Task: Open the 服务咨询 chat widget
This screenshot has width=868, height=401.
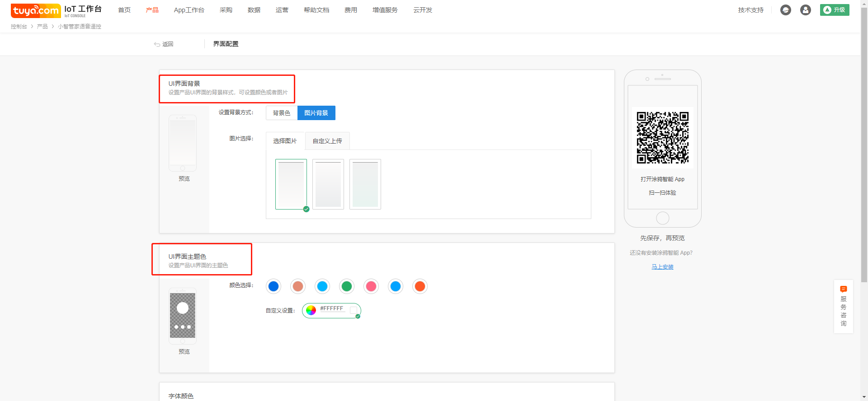Action: point(843,306)
